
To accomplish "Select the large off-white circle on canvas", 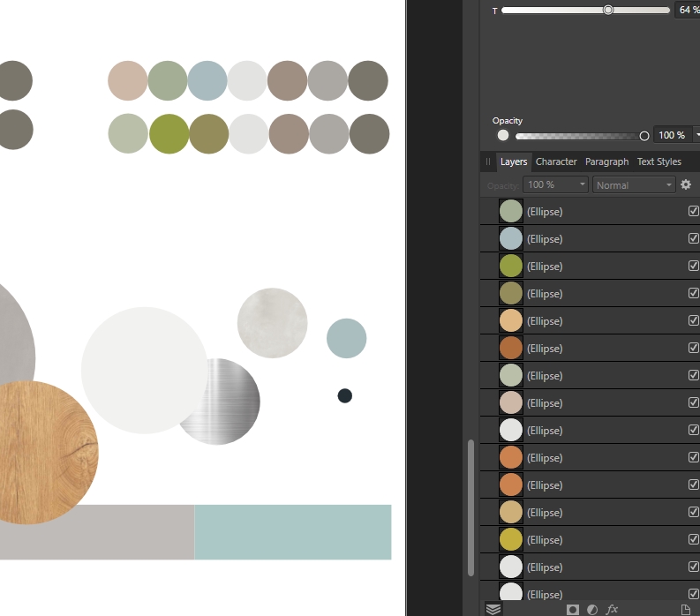I will pyautogui.click(x=144, y=370).
